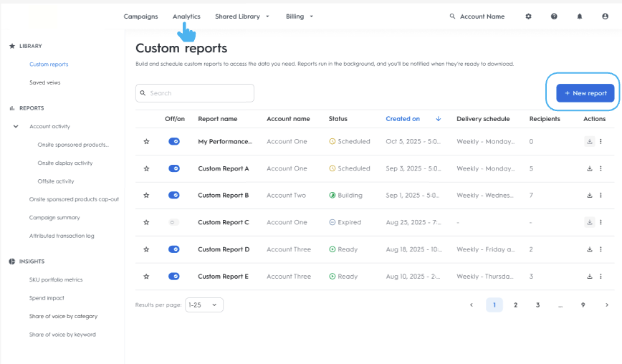Star the Custom Report A row

click(147, 168)
